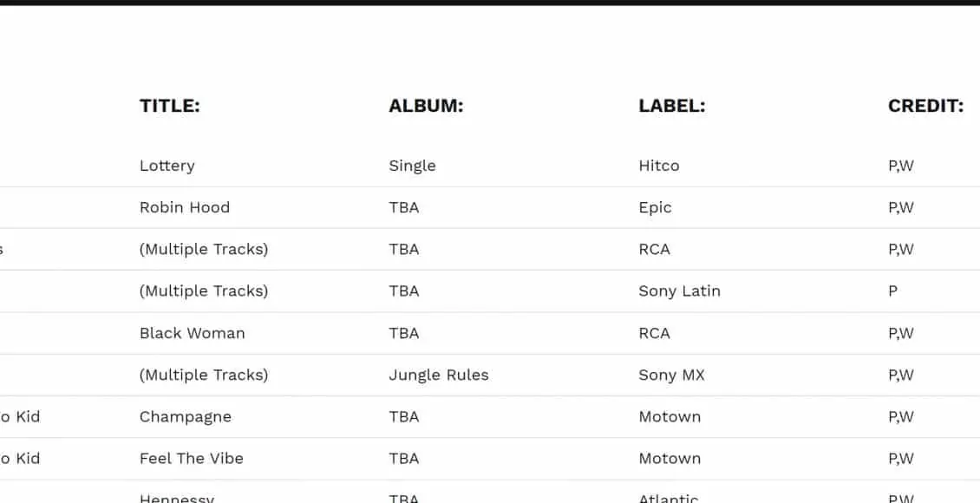Click the Single album entry
Screen dimensions: 980x503
(x=412, y=166)
